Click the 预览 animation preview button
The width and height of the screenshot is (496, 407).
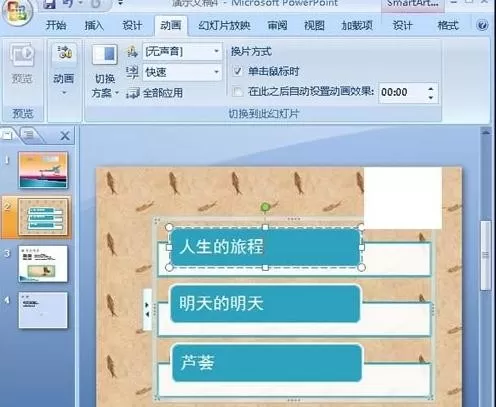(22, 64)
